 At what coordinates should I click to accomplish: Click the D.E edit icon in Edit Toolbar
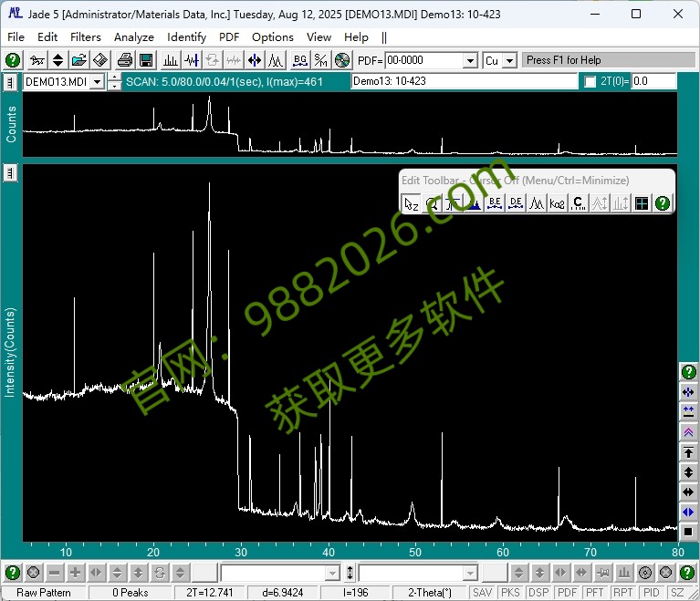(516, 204)
